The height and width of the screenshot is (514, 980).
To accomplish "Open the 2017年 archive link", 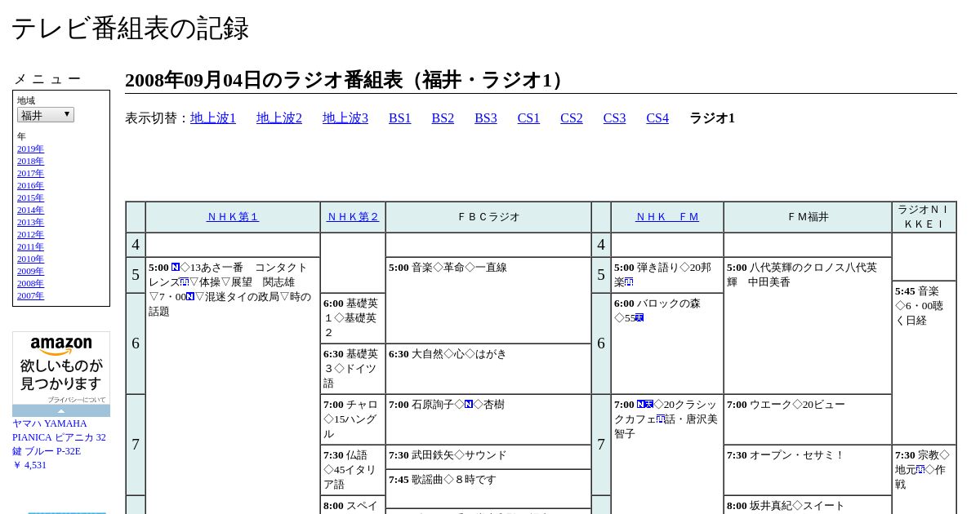I will [30, 173].
